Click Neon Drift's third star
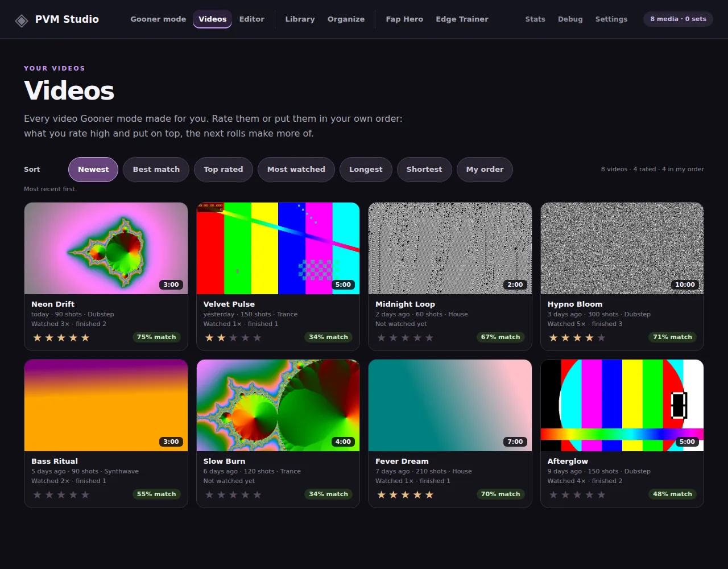The image size is (728, 569). (x=61, y=337)
